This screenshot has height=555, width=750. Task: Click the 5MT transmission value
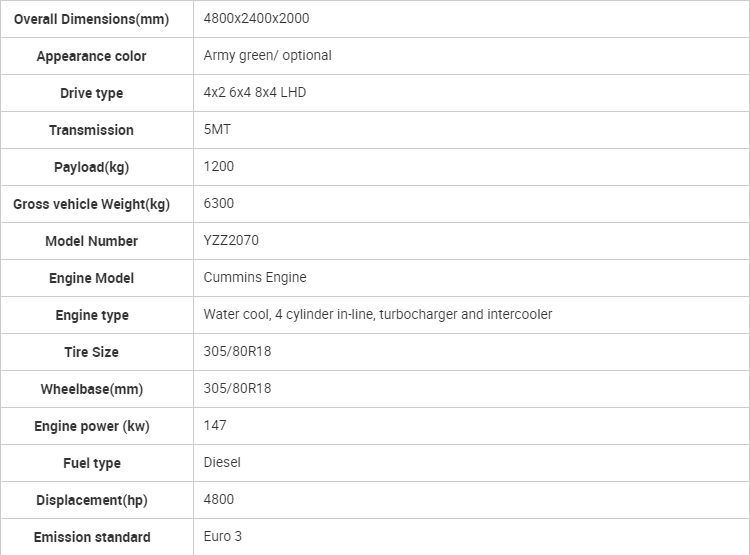point(218,130)
